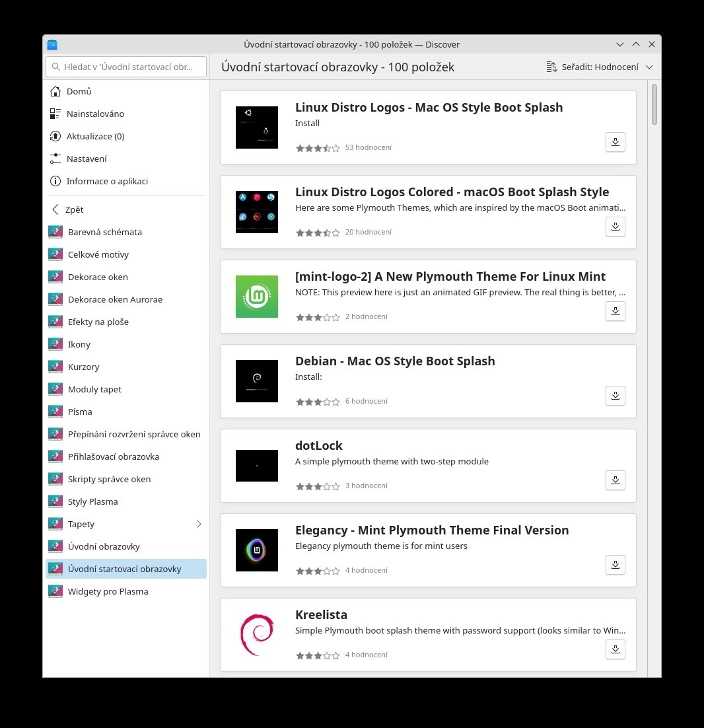Open the Nainstalováno section

point(125,114)
